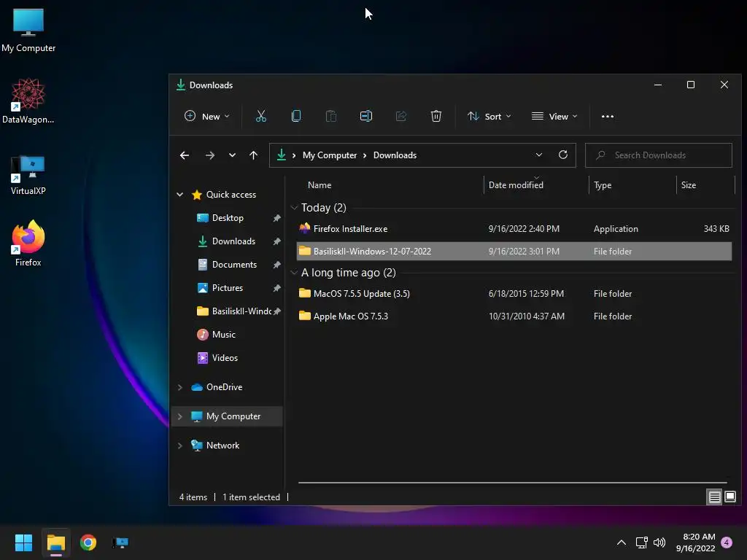Go up one level with up arrow

253,155
